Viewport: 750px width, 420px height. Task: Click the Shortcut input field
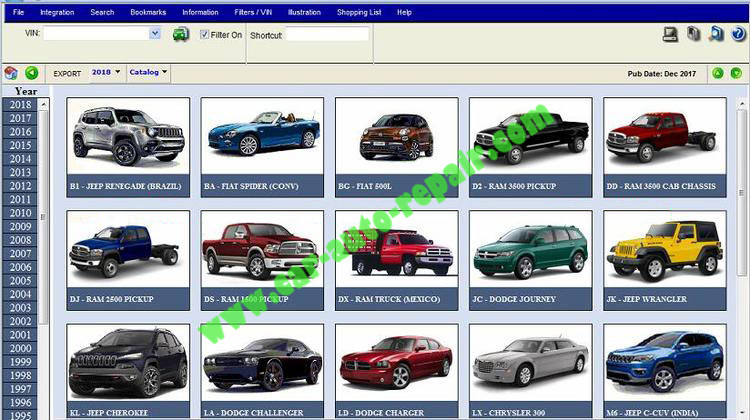pyautogui.click(x=328, y=34)
